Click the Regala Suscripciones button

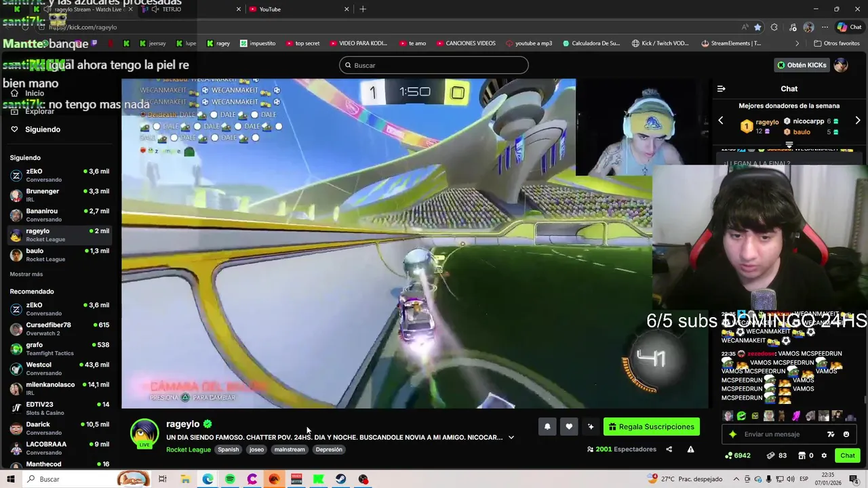click(652, 427)
